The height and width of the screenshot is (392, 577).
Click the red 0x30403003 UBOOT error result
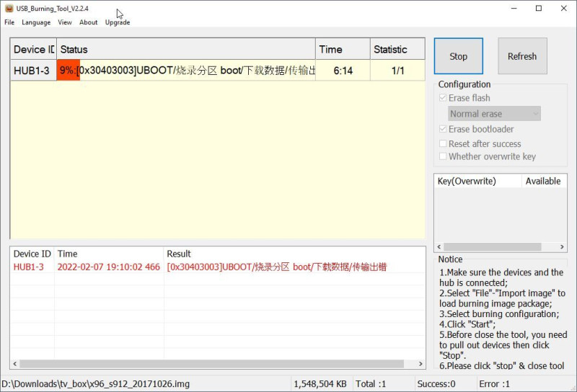click(x=277, y=267)
